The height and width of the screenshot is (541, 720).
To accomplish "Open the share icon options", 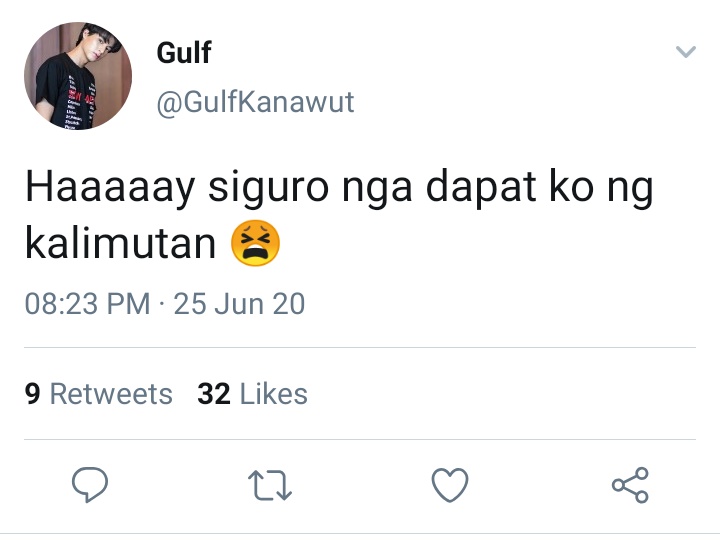I will (x=630, y=485).
